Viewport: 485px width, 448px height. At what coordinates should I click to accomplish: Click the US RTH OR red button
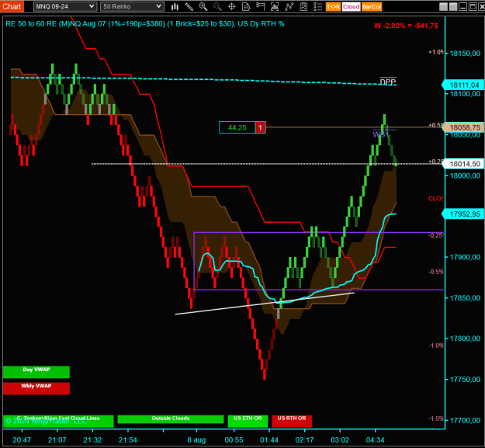292,421
